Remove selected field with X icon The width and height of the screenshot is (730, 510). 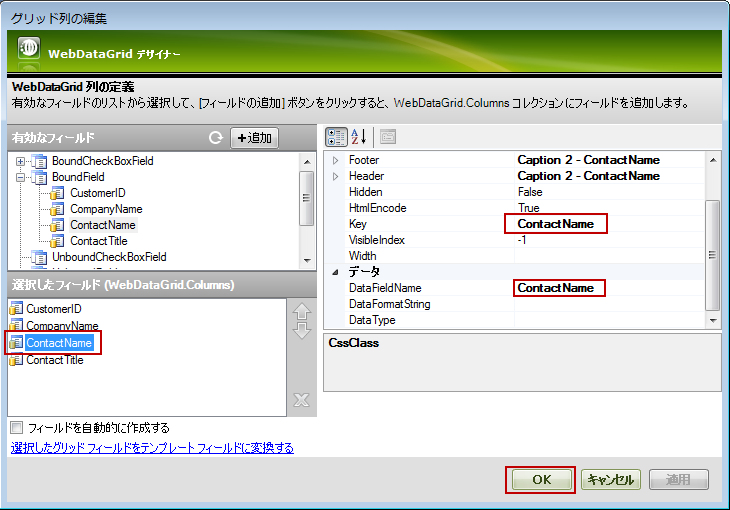301,400
